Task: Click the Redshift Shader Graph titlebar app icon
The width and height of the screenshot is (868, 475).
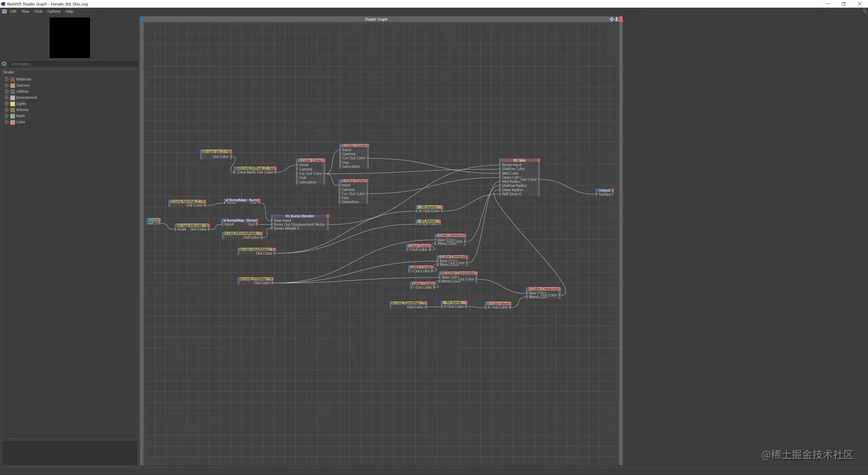Action: click(3, 3)
